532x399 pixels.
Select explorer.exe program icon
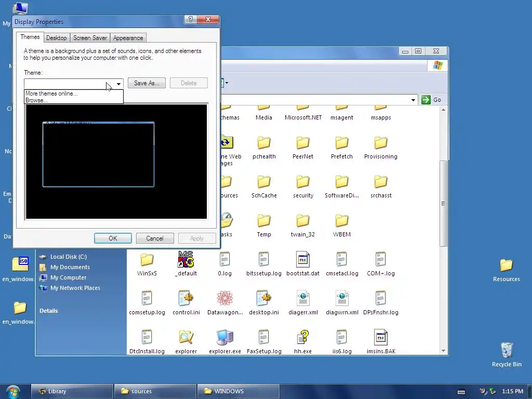point(224,337)
